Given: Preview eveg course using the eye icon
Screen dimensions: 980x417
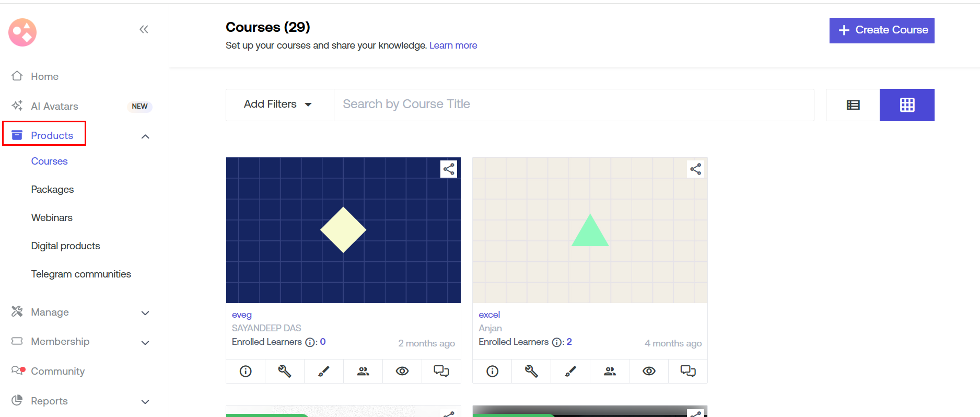Looking at the screenshot, I should [x=402, y=371].
